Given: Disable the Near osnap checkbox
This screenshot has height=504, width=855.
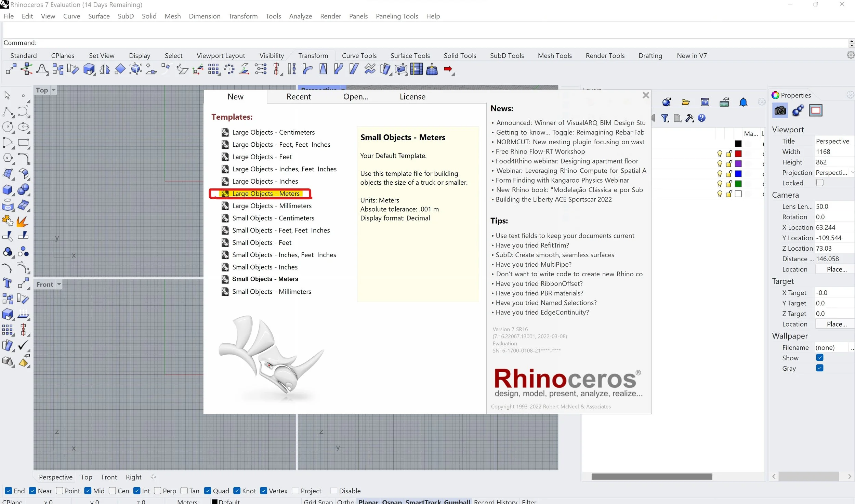Looking at the screenshot, I should click(x=33, y=491).
